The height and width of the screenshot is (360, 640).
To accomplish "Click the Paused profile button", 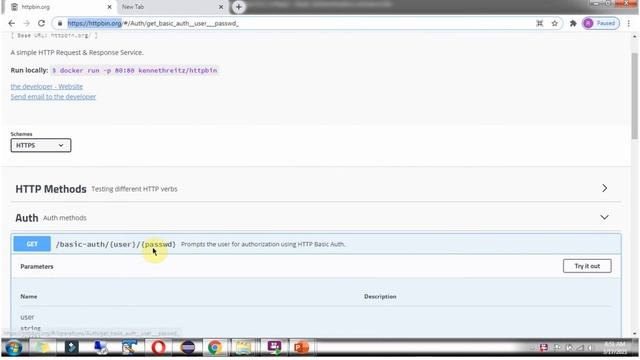I will [x=600, y=23].
